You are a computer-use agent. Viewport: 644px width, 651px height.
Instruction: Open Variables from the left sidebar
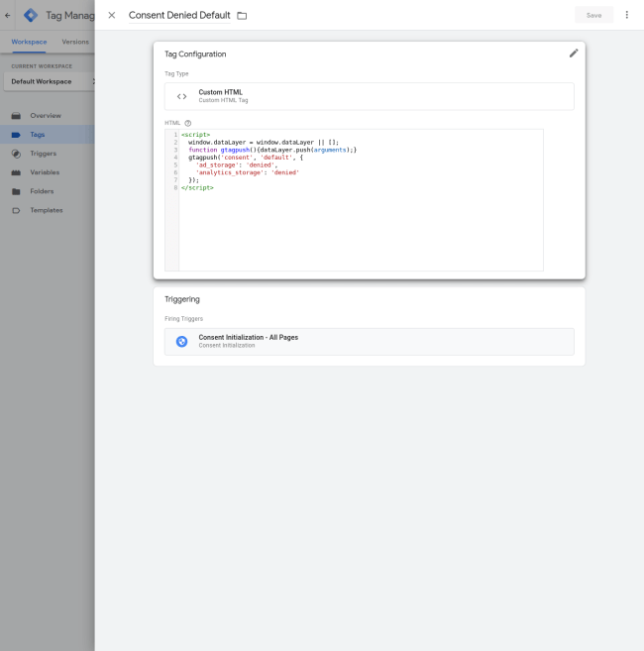click(x=45, y=172)
